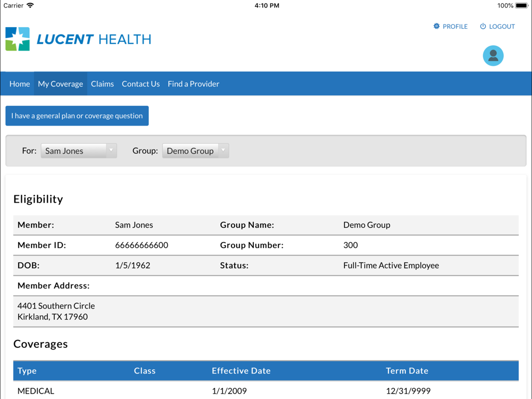Click address line 4401 Southern Circle
The image size is (532, 399).
click(56, 306)
